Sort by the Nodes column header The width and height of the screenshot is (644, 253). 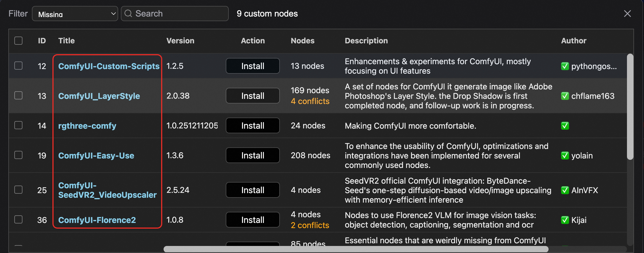click(x=303, y=41)
